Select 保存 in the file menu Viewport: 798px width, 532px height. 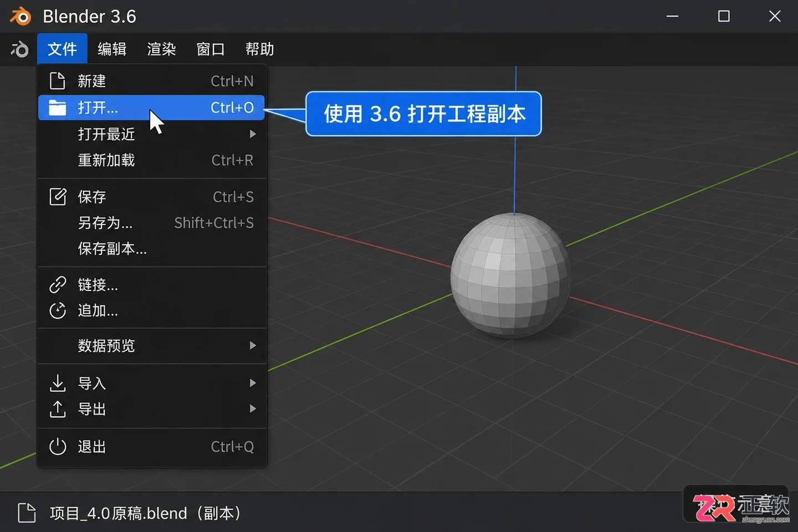pyautogui.click(x=151, y=197)
